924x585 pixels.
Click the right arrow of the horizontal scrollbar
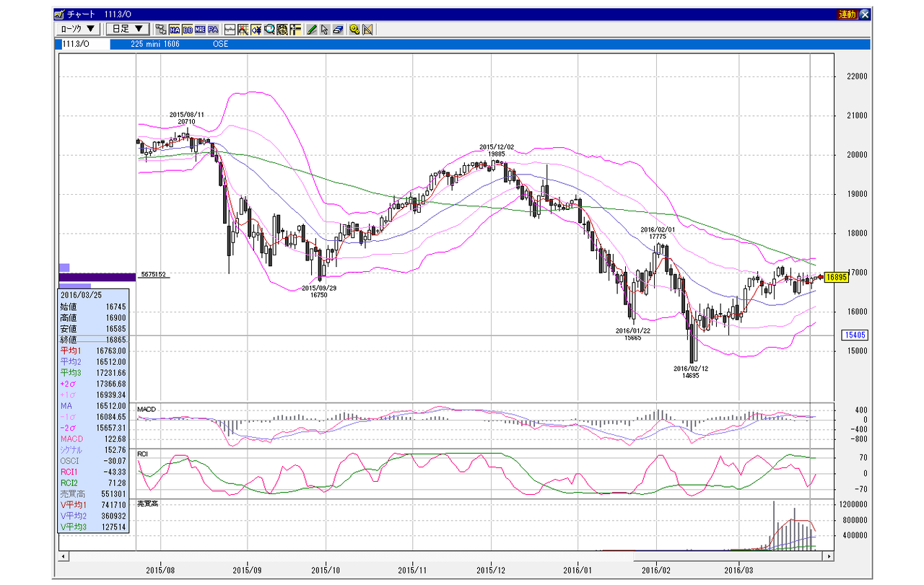[x=829, y=557]
